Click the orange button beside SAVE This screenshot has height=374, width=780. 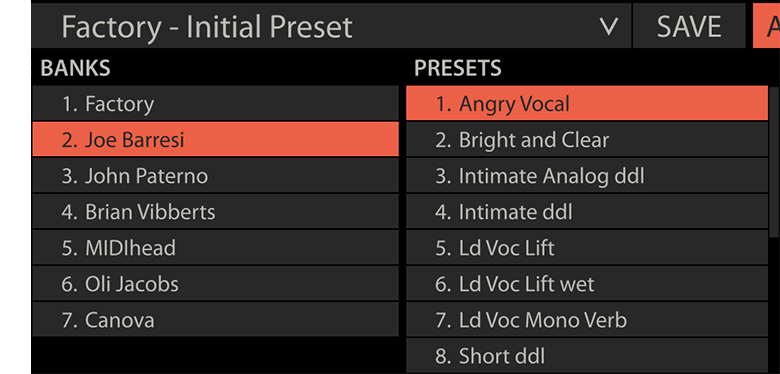coord(767,26)
